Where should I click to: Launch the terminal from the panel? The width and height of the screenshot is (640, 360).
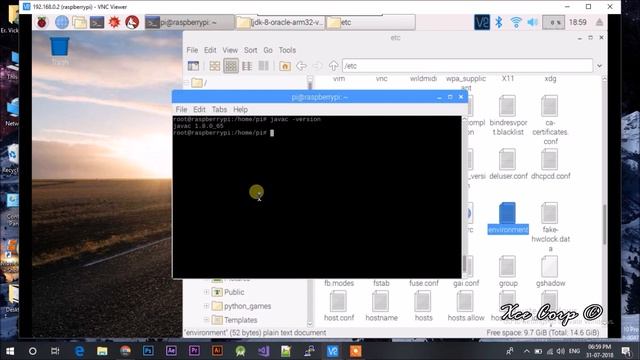[97, 22]
